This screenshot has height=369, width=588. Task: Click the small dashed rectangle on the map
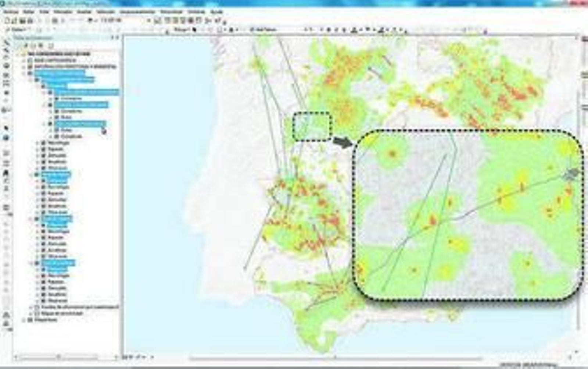pyautogui.click(x=312, y=127)
